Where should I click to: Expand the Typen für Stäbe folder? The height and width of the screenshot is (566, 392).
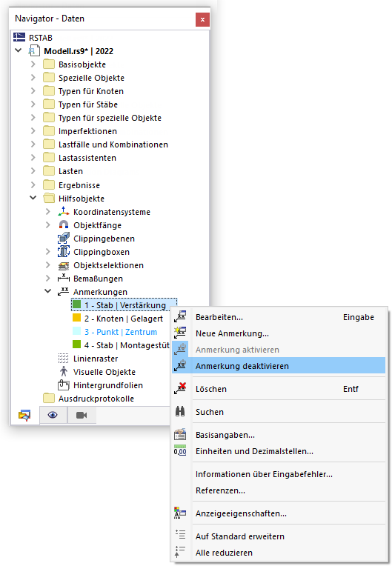pos(33,104)
